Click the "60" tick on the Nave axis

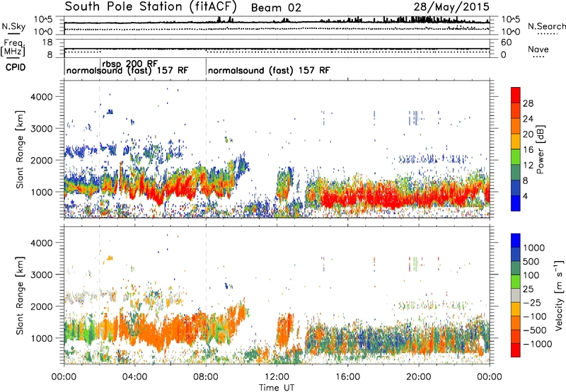coord(507,42)
